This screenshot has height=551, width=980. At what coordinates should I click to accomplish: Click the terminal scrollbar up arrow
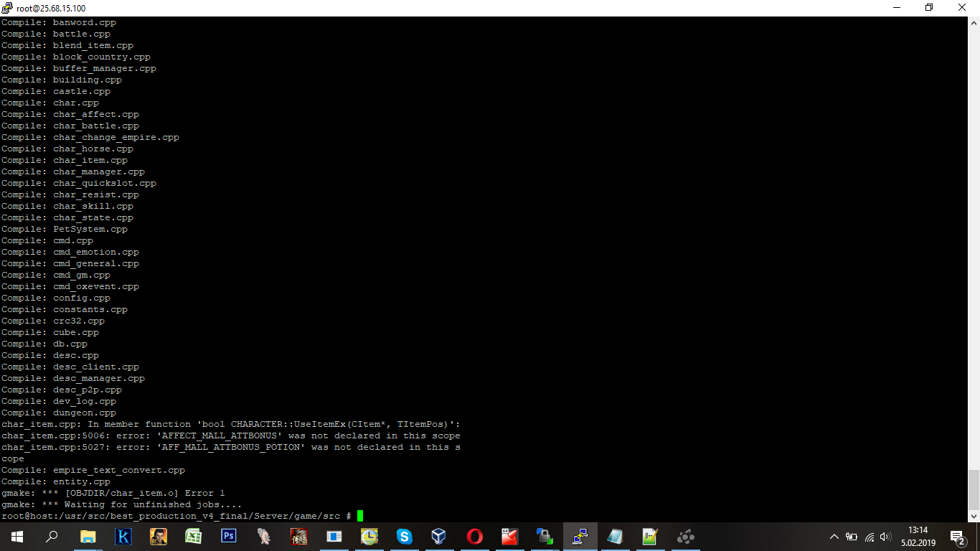pos(974,23)
